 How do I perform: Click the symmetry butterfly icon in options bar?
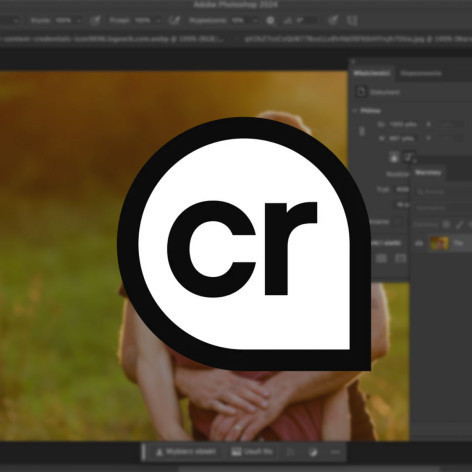[x=352, y=21]
